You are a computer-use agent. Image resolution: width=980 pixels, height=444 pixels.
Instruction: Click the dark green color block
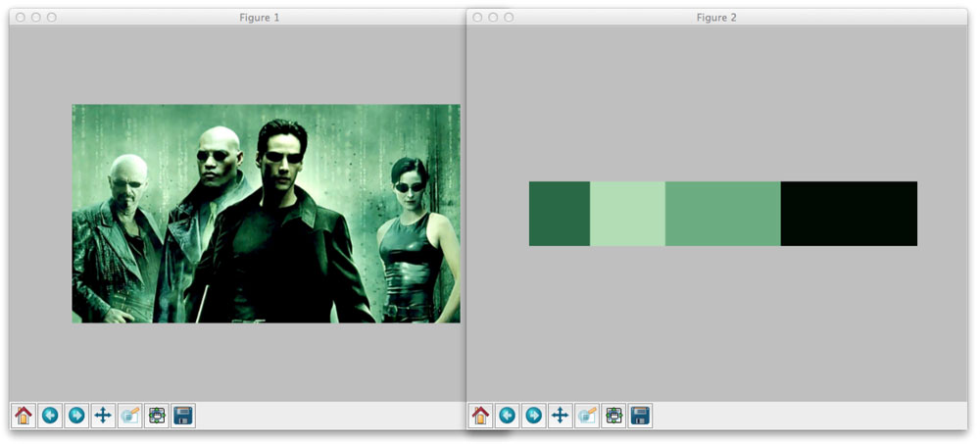coord(560,214)
